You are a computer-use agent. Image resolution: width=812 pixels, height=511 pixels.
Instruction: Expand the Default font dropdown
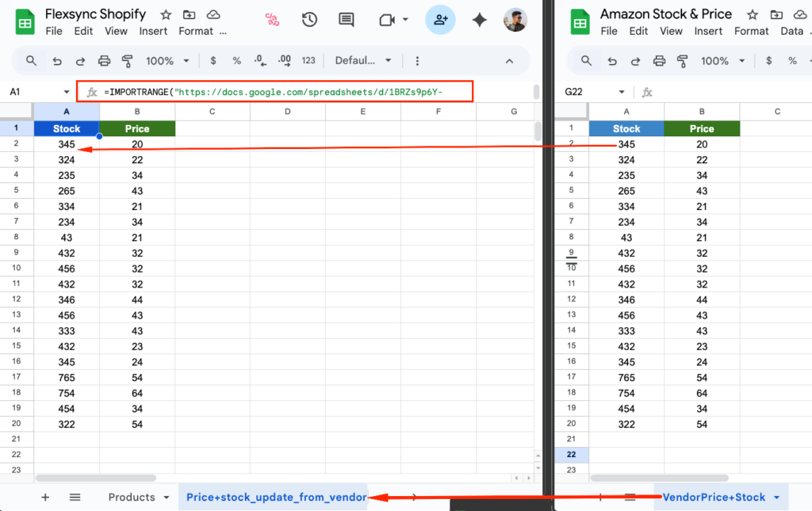(x=364, y=61)
